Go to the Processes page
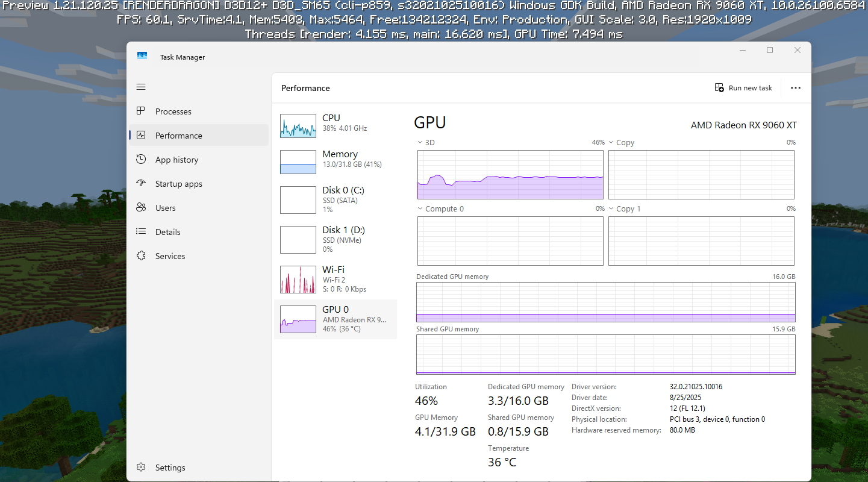 [x=199, y=111]
